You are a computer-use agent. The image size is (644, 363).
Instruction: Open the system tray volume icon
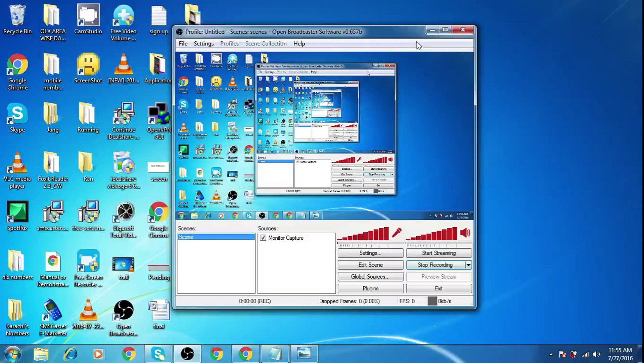[596, 354]
